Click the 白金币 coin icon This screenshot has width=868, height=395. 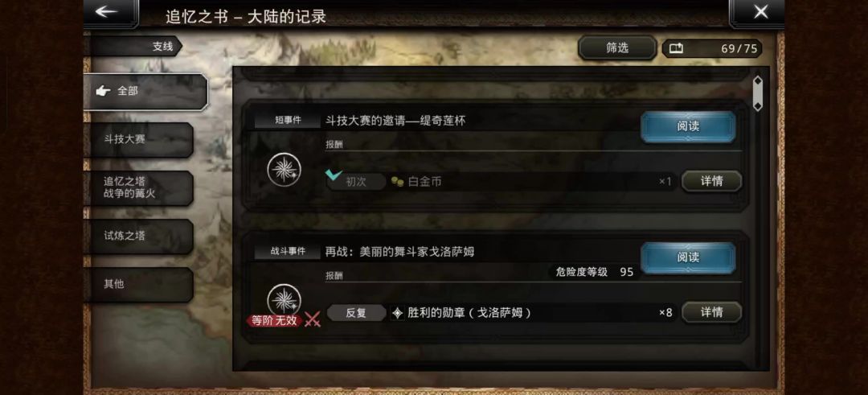pyautogui.click(x=398, y=181)
